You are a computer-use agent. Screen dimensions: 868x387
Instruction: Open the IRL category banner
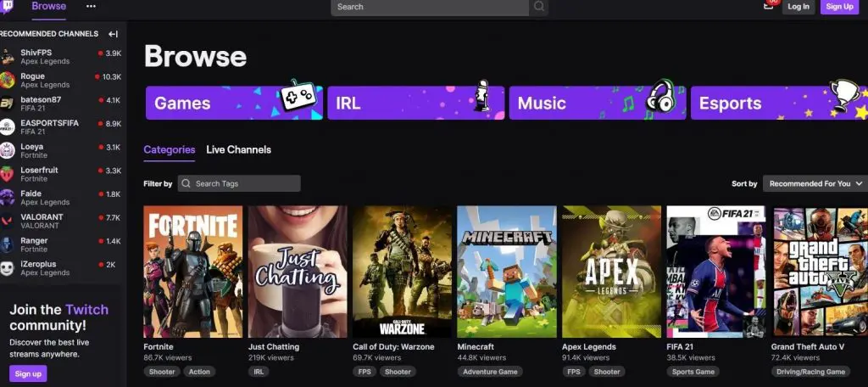(x=415, y=104)
